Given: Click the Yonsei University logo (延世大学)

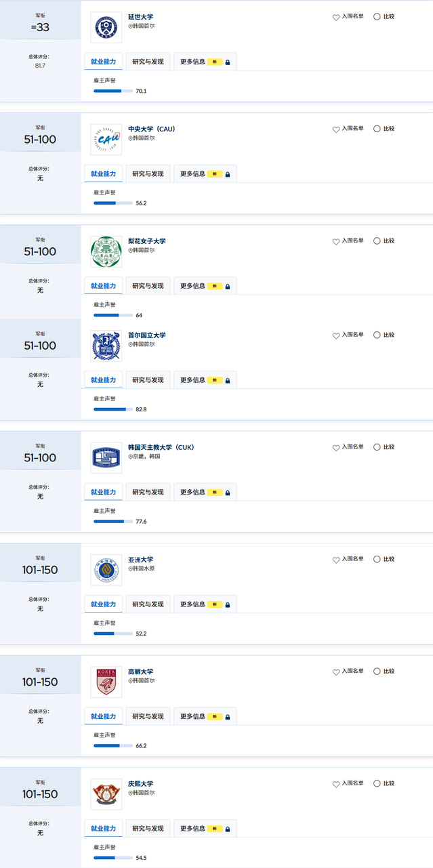Looking at the screenshot, I should point(106,28).
